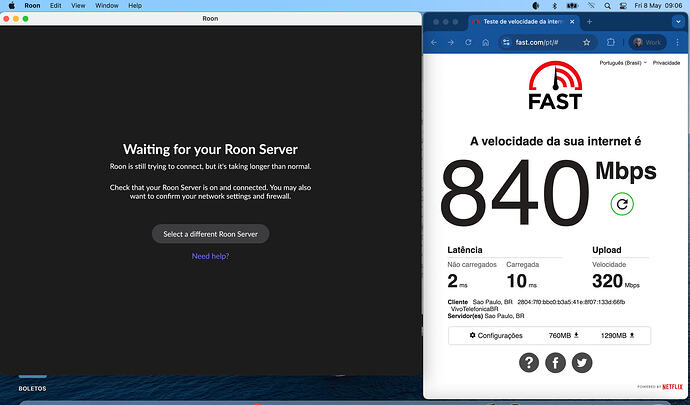
Task: Click the FAST logo
Action: [x=555, y=85]
